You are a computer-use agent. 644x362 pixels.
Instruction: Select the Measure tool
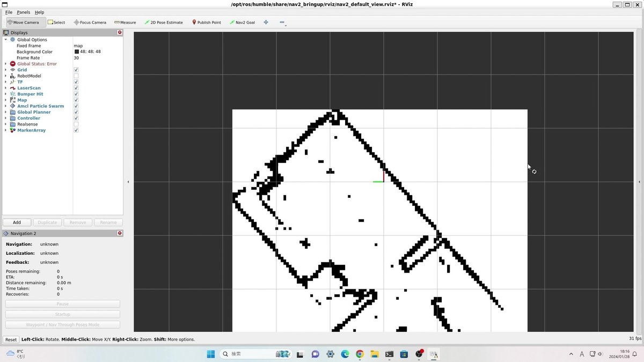(x=125, y=23)
